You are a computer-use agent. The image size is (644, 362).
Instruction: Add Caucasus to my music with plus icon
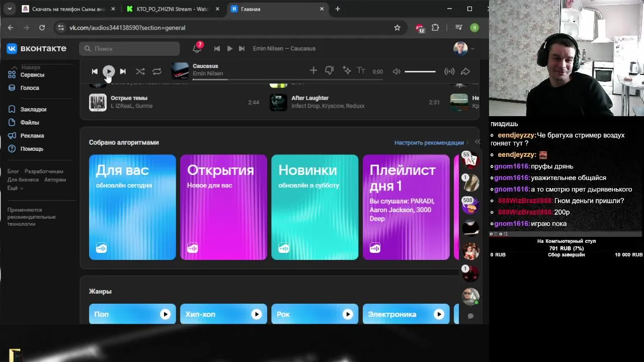point(313,70)
